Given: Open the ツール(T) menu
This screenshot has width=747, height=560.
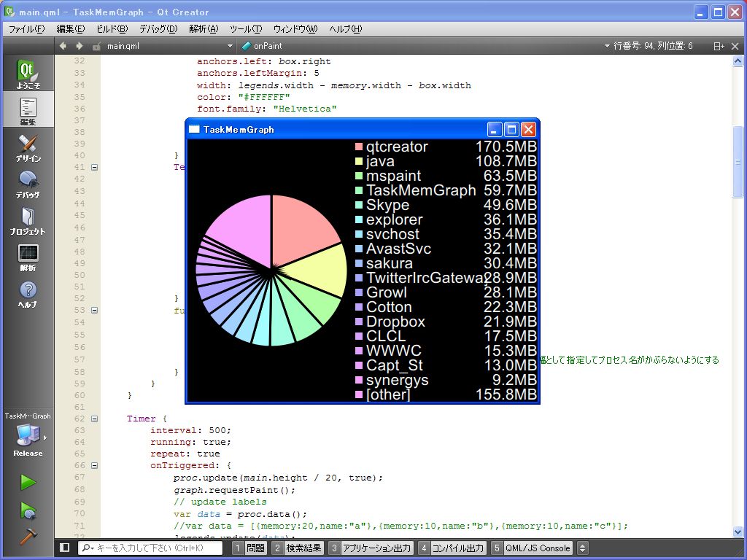Looking at the screenshot, I should pyautogui.click(x=246, y=29).
